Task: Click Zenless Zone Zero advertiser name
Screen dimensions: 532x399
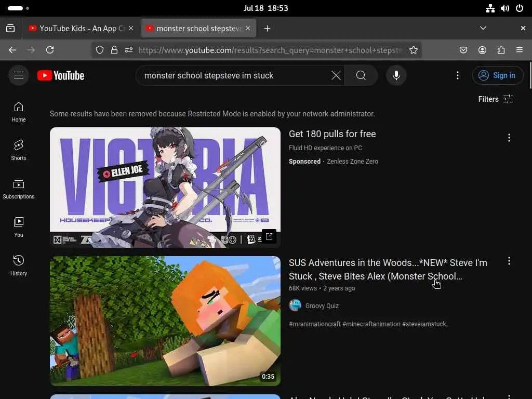Action: pyautogui.click(x=352, y=162)
